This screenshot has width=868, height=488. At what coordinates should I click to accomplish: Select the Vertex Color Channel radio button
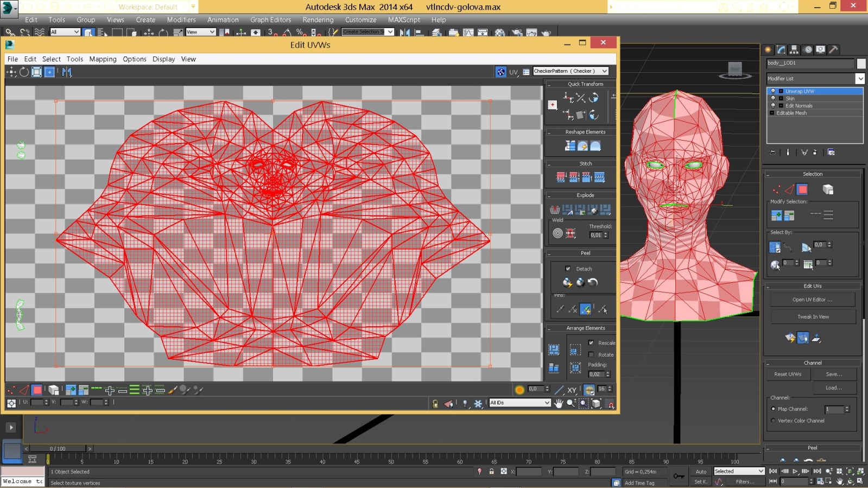click(x=773, y=421)
